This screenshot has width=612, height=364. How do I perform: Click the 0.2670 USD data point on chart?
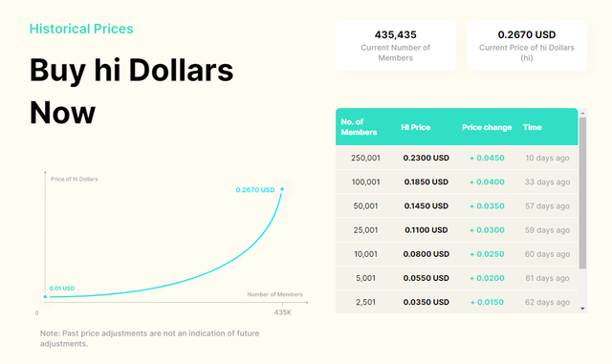tap(282, 189)
